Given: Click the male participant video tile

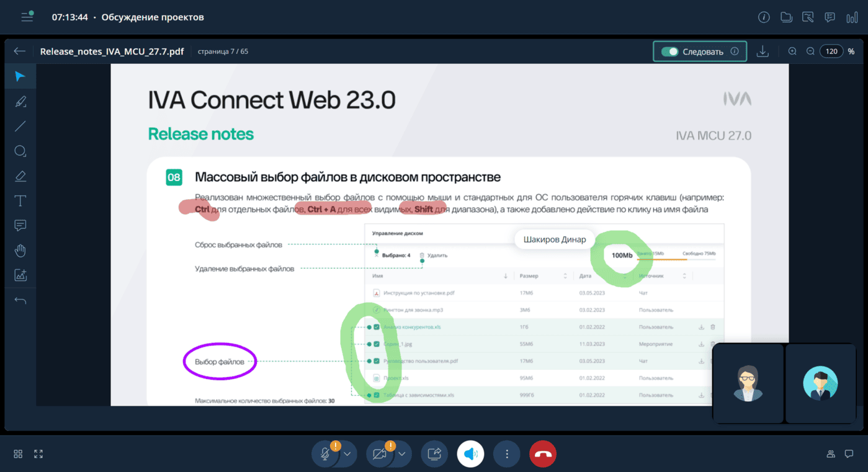Looking at the screenshot, I should tap(820, 383).
